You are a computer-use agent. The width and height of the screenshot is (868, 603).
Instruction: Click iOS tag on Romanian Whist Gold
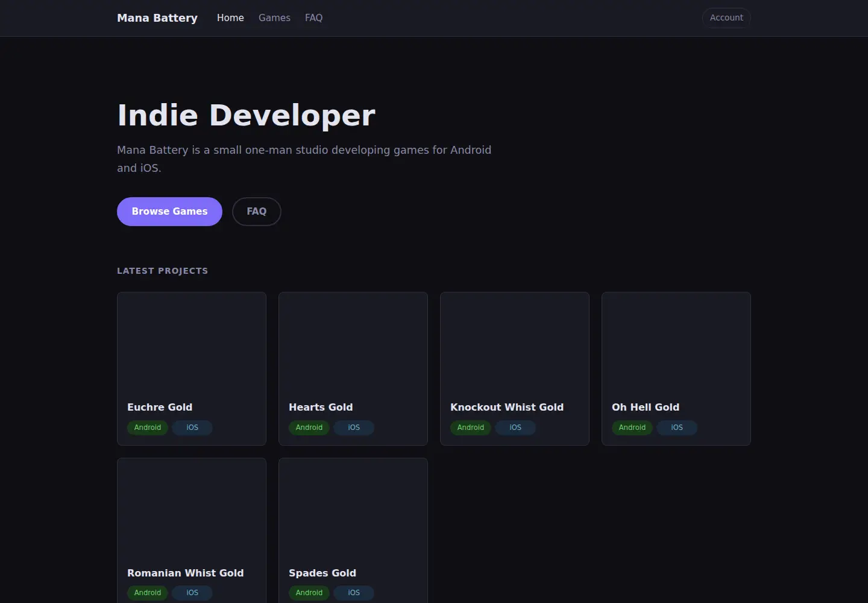coord(192,593)
